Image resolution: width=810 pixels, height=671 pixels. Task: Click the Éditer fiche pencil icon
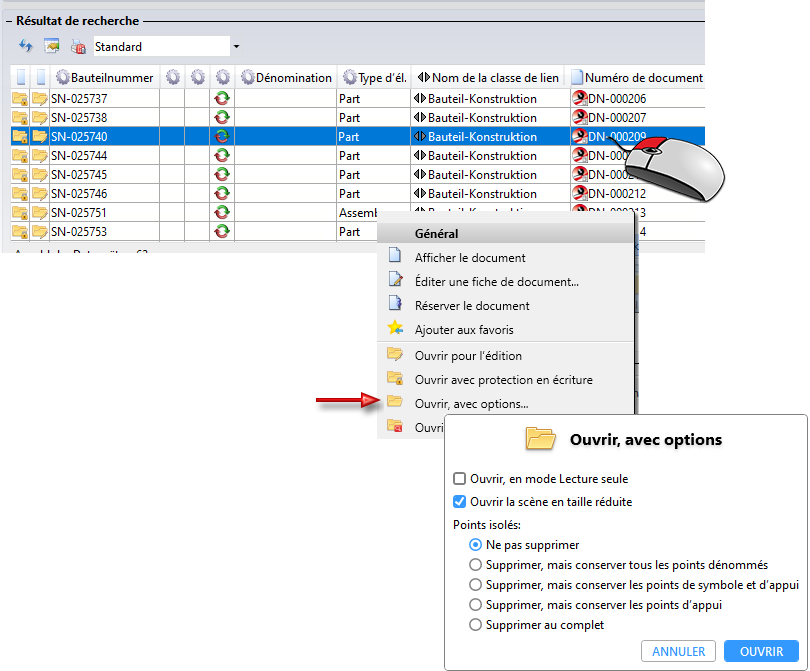pyautogui.click(x=395, y=279)
